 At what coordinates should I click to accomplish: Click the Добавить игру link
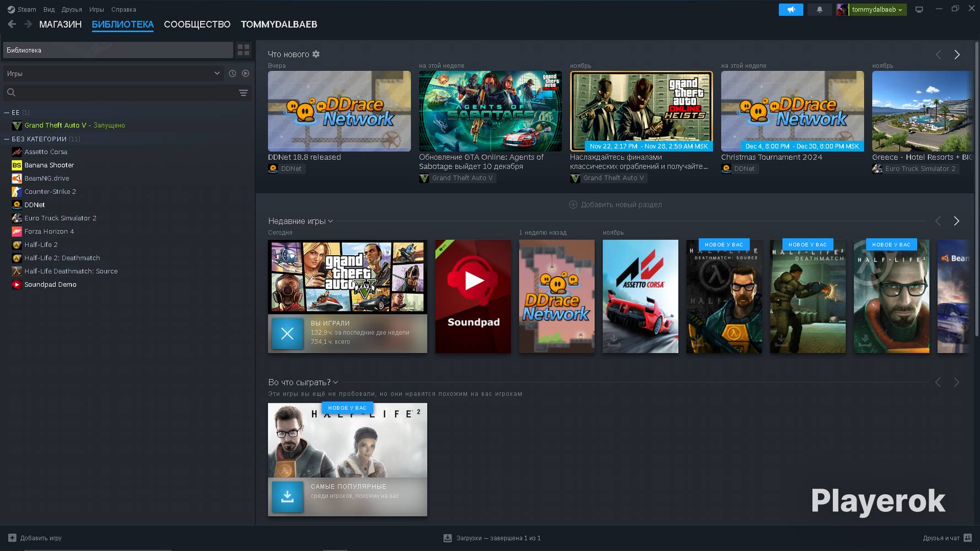41,538
